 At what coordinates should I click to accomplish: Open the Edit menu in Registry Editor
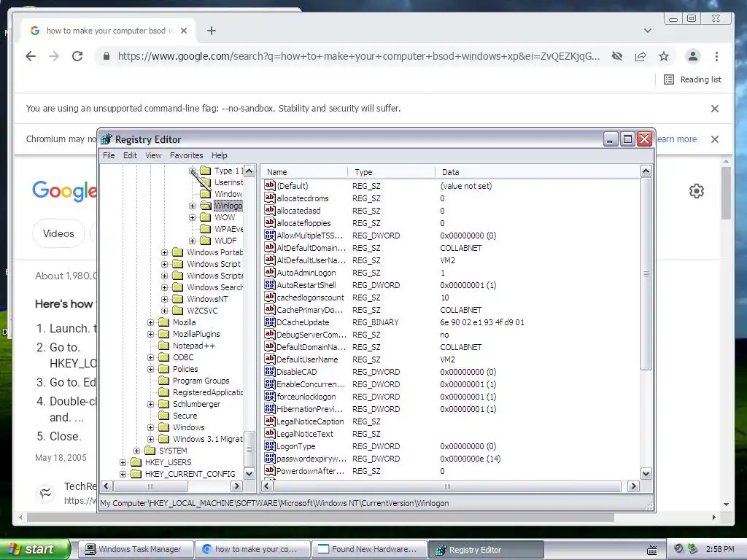coord(130,155)
